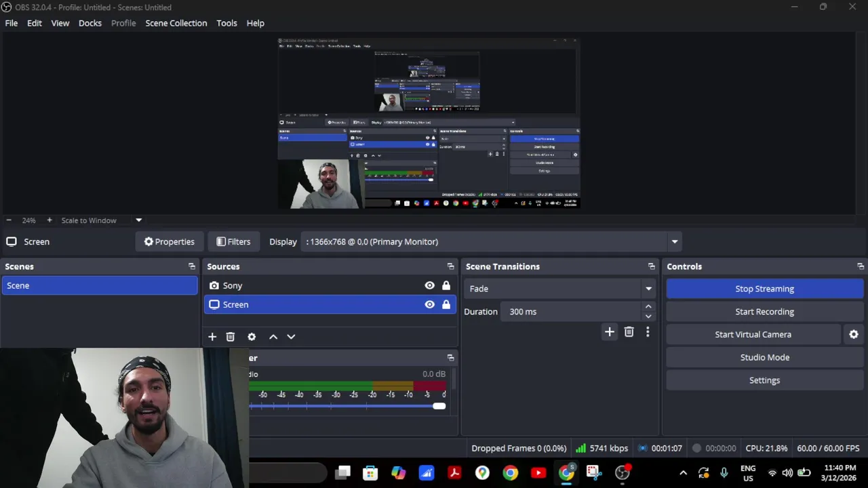
Task: Open Properties gear for the selected source
Action: tap(169, 241)
